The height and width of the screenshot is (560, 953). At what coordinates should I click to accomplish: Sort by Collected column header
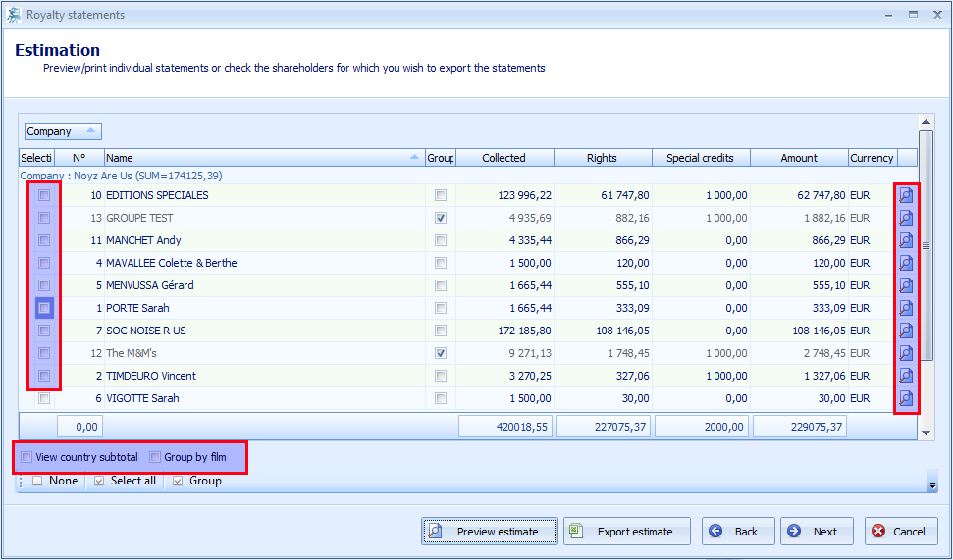tap(504, 158)
